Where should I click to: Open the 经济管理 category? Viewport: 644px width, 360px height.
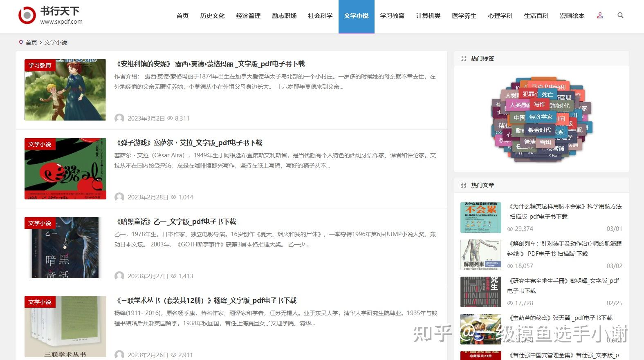pyautogui.click(x=248, y=16)
